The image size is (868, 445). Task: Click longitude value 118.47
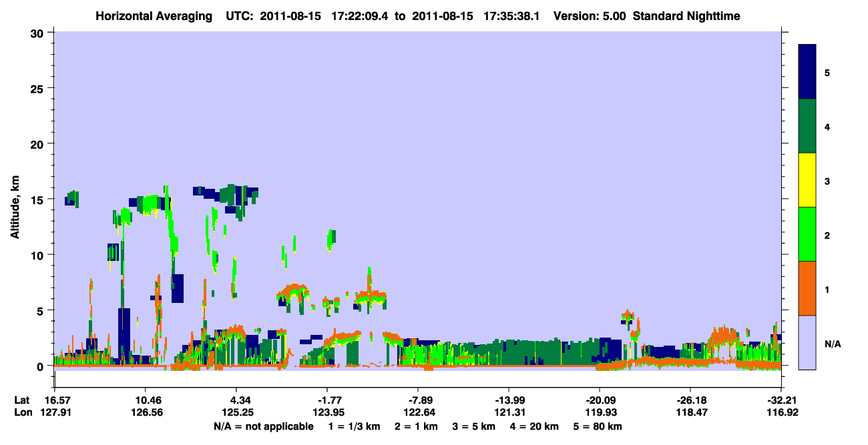pos(690,413)
